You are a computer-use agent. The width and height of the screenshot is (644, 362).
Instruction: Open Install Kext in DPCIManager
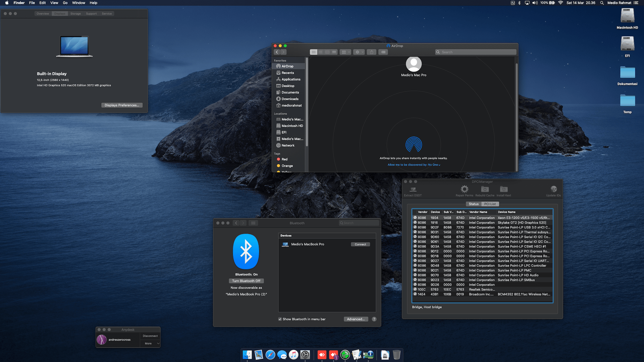coord(503,191)
